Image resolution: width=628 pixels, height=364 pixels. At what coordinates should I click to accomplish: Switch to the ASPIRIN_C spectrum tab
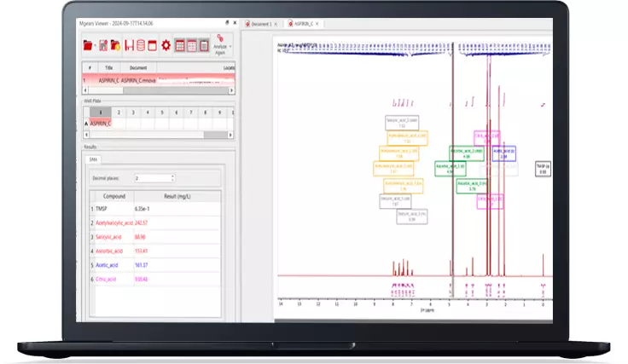pos(303,24)
